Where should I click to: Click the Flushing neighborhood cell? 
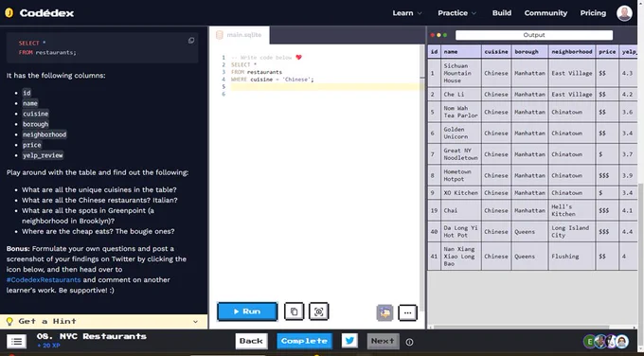(572, 257)
